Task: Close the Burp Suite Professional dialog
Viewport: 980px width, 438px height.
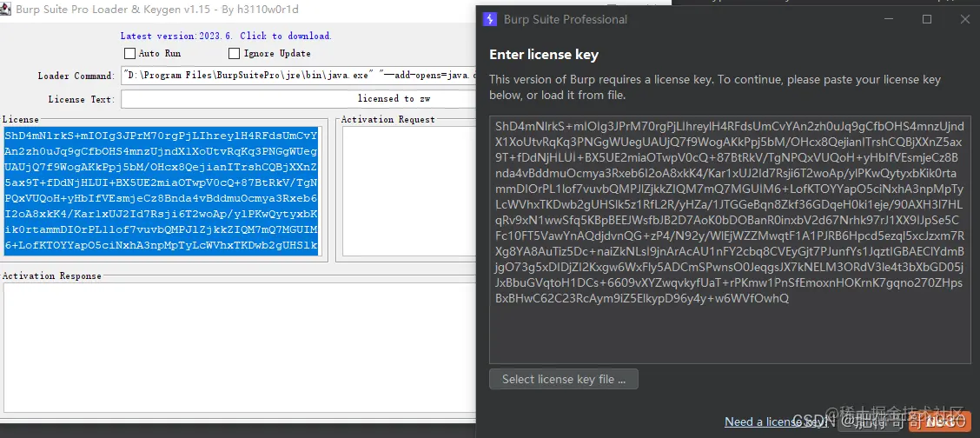Action: click(x=964, y=19)
